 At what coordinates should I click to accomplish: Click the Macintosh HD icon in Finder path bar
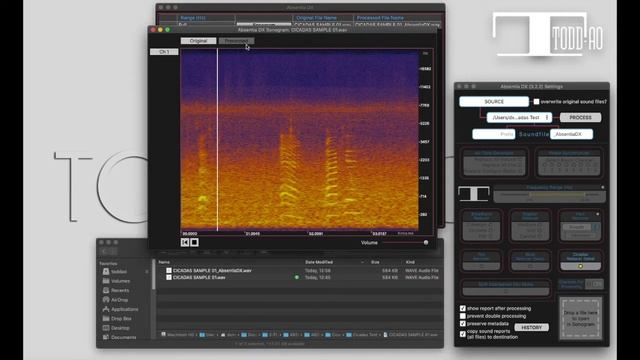pos(163,334)
